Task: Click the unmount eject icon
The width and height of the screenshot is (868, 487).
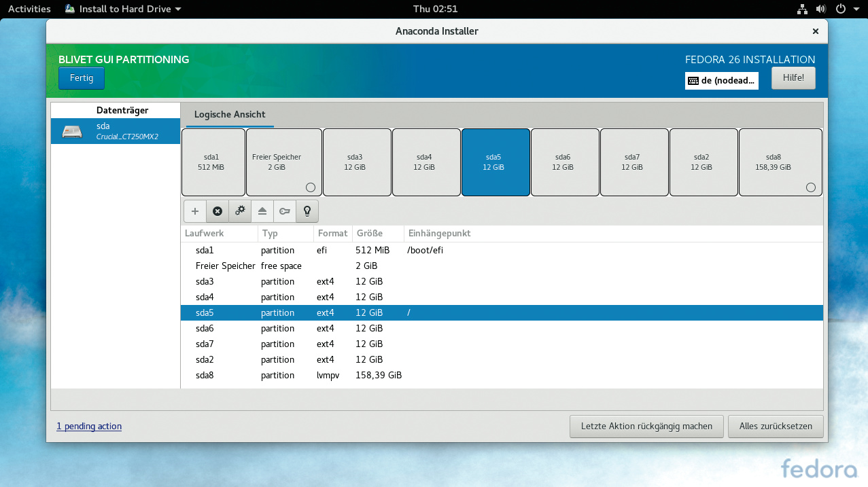Action: (262, 211)
